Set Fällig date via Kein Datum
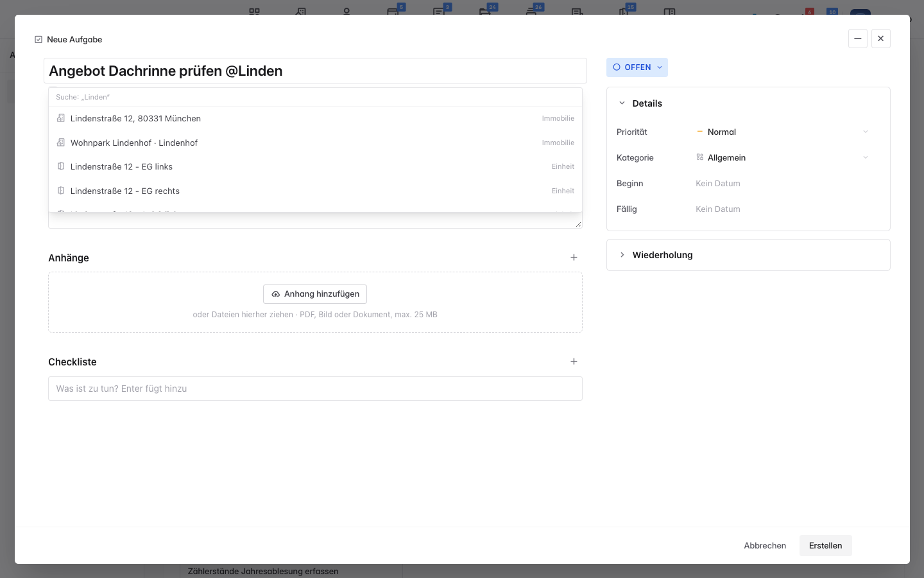 (x=718, y=209)
